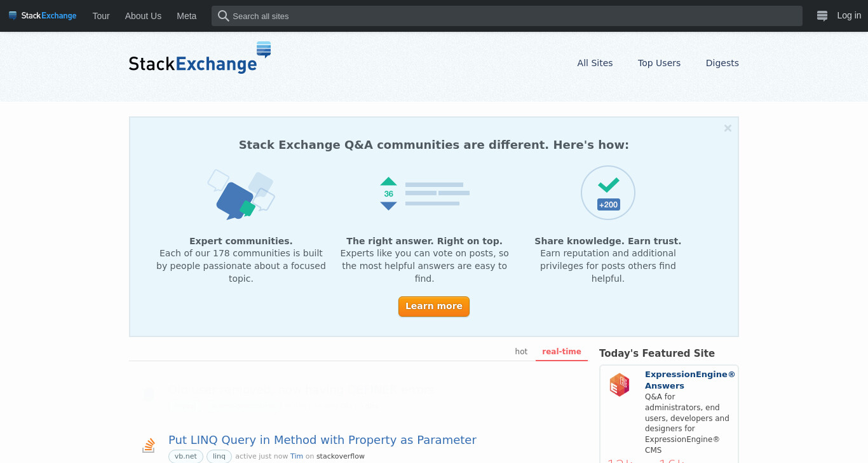Click the expert communities speech bubbles graphic
Screen dimensions: 868x463
coord(241,195)
